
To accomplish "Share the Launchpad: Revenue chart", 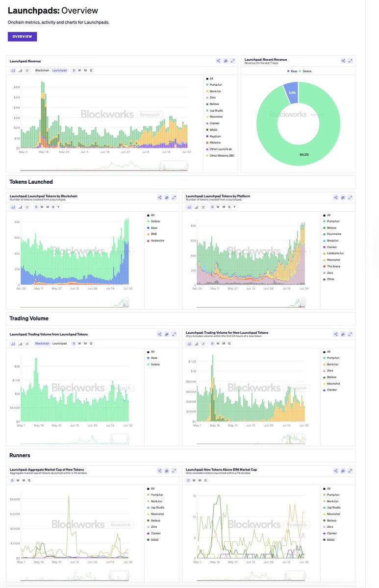I will click(x=218, y=61).
